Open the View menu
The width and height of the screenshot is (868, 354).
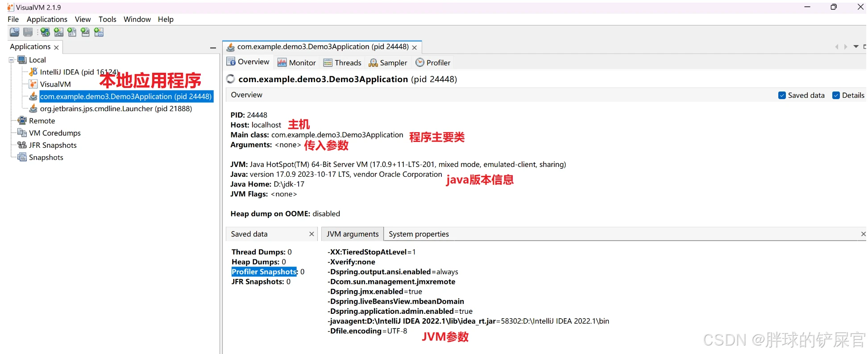tap(83, 19)
